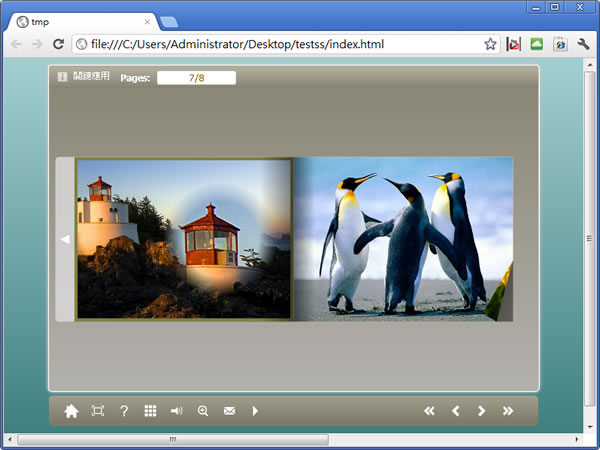Close the browser window
600x450 pixels.
point(580,7)
